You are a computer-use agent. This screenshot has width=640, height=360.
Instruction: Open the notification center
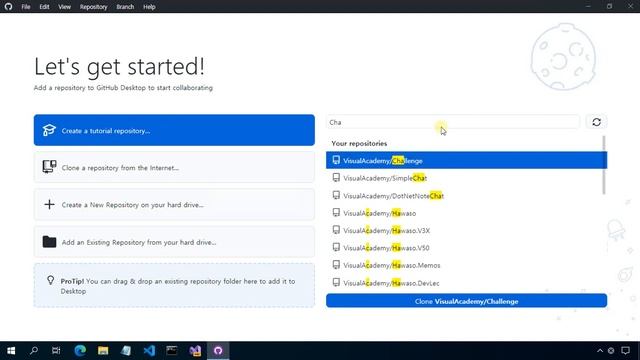coord(625,351)
